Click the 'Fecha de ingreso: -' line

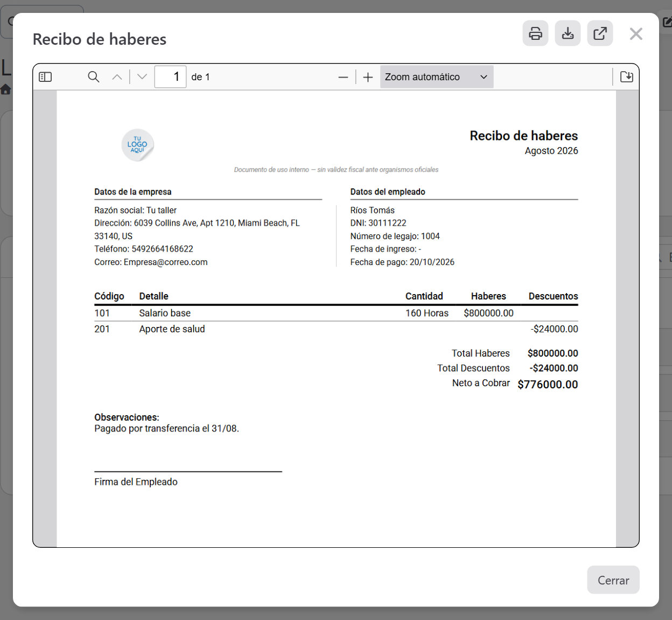click(x=386, y=249)
